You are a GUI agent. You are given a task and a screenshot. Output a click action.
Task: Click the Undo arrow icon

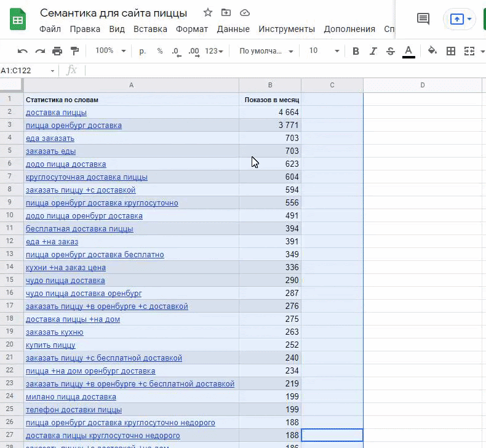[x=23, y=51]
